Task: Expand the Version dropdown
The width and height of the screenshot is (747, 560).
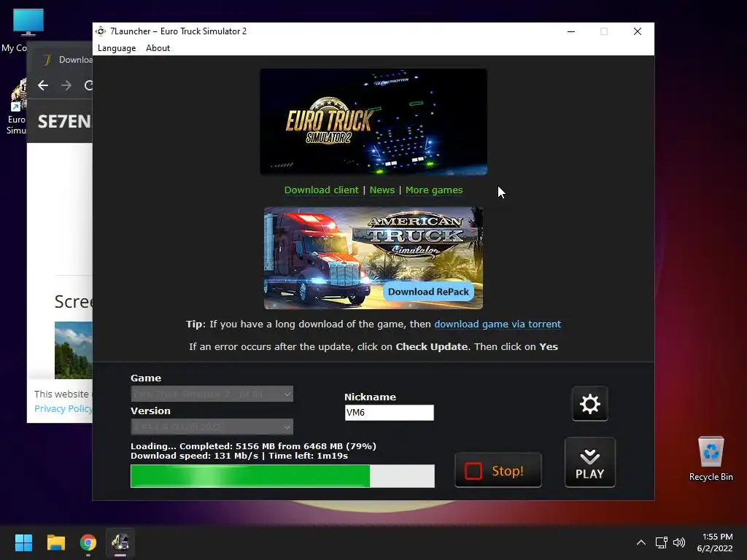Action: point(212,427)
